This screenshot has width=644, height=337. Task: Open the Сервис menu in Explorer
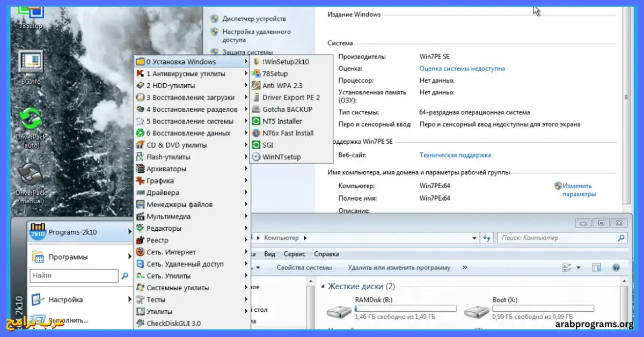295,254
